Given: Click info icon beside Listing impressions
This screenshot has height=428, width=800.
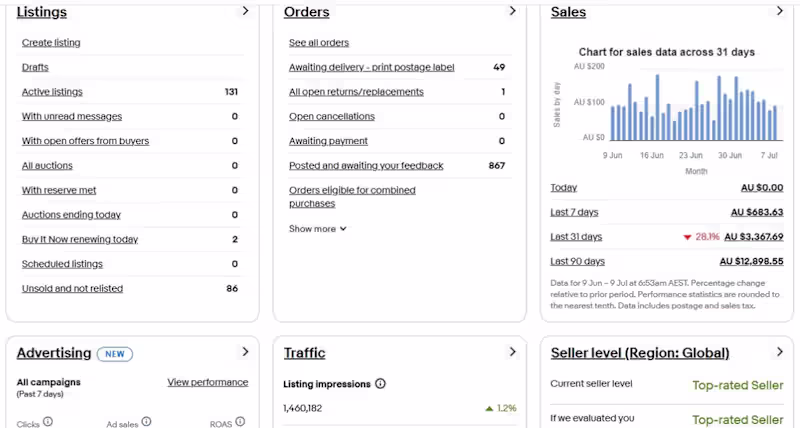Looking at the screenshot, I should pos(380,384).
